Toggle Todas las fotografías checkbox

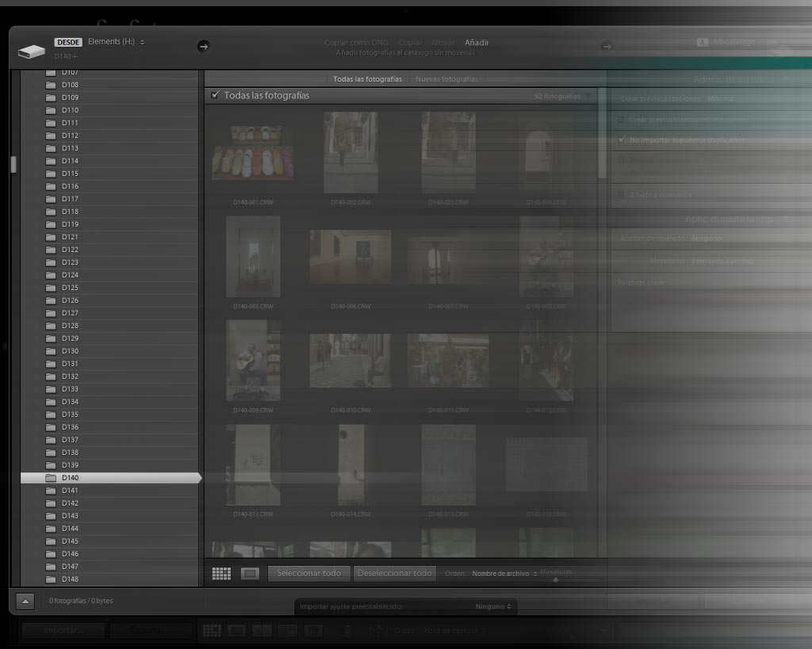tap(215, 95)
